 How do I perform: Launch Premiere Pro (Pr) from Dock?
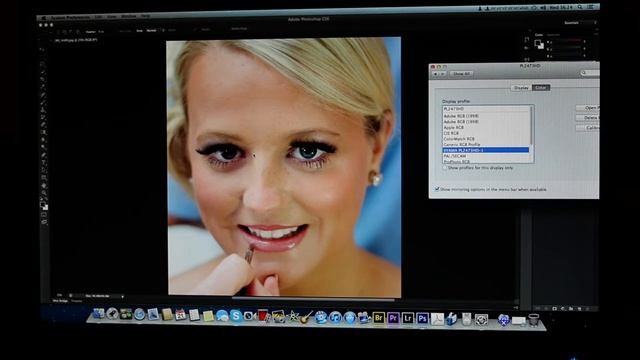click(393, 318)
